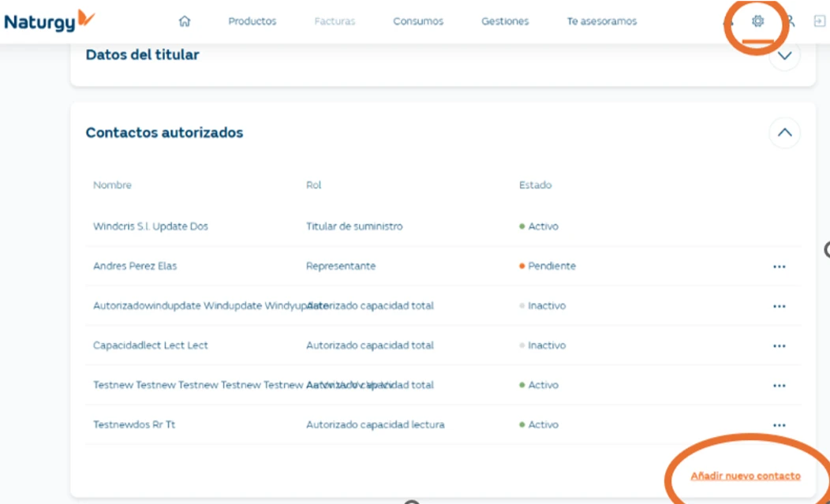Screen dimensions: 830x504
Task: Open three-dots menu for Autorizadowindupdate contact
Action: pyautogui.click(x=779, y=306)
